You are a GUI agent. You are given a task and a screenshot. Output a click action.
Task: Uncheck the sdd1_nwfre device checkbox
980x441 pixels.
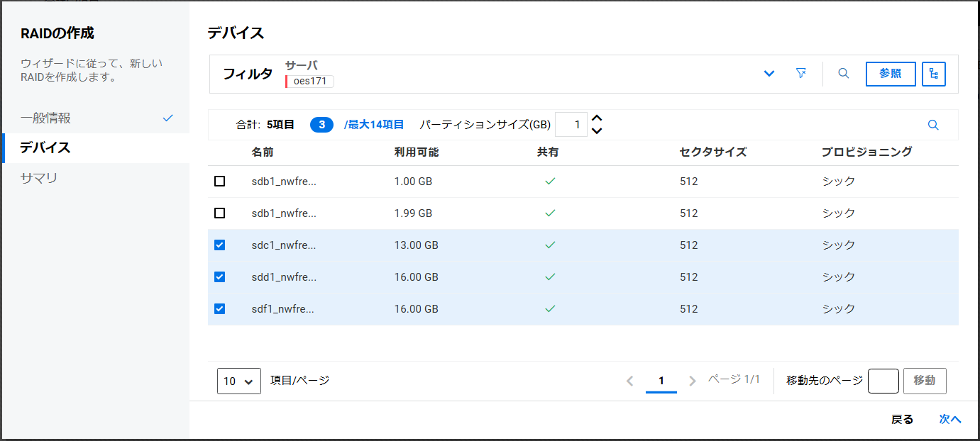(220, 277)
